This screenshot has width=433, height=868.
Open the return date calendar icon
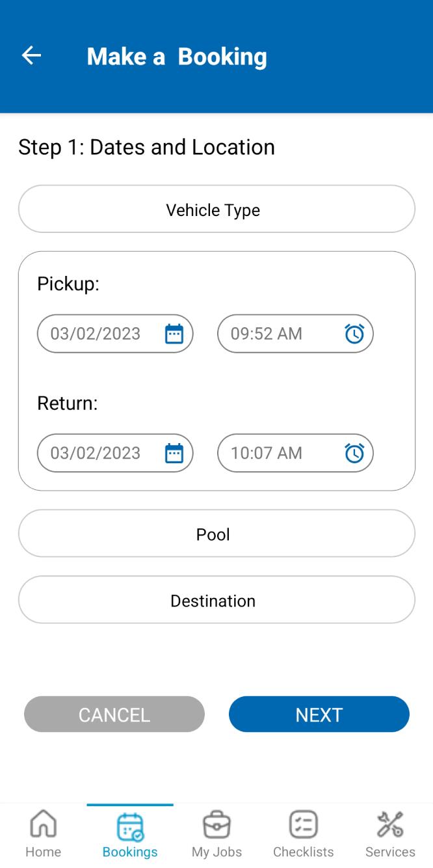coord(174,453)
